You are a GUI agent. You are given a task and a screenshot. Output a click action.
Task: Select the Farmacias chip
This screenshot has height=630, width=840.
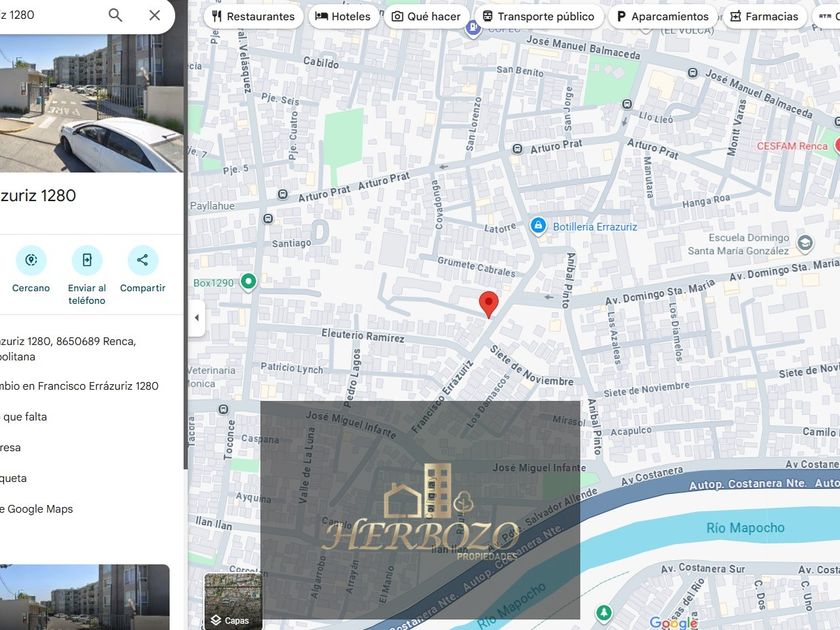(764, 17)
